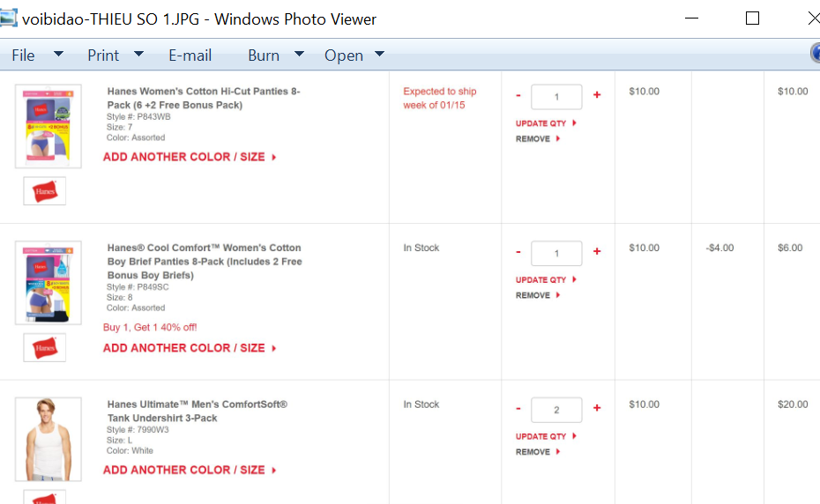Click Update Qty for Boy Brief Panties
Viewport: 820px width, 504px height.
click(x=545, y=279)
